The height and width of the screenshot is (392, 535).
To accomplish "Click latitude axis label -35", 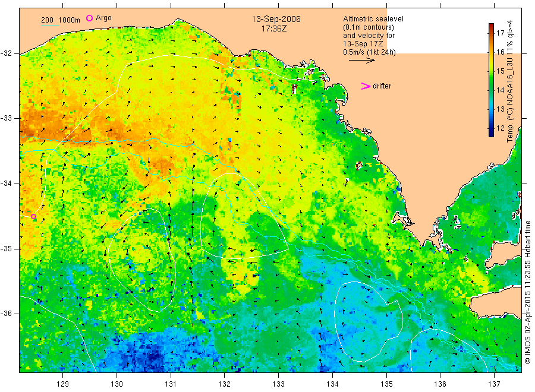I will 7,249.
